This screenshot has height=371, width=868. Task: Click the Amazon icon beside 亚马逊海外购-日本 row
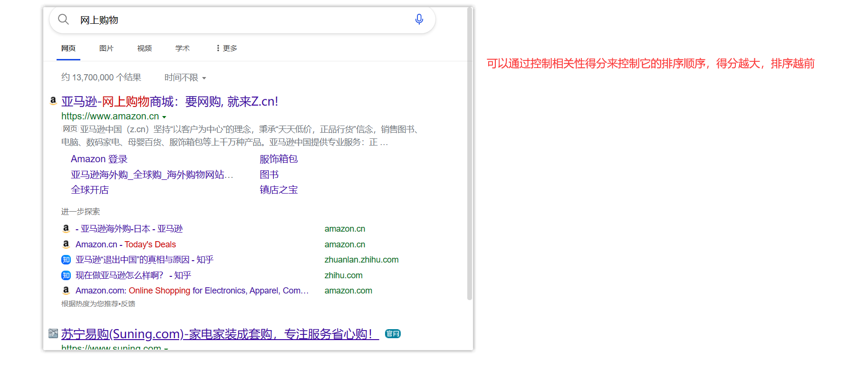pyautogui.click(x=66, y=229)
